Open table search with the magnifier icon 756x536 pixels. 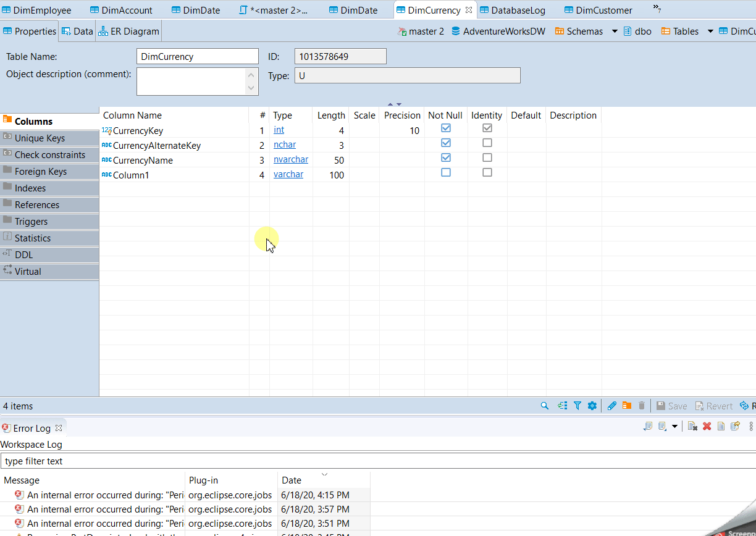pyautogui.click(x=544, y=406)
